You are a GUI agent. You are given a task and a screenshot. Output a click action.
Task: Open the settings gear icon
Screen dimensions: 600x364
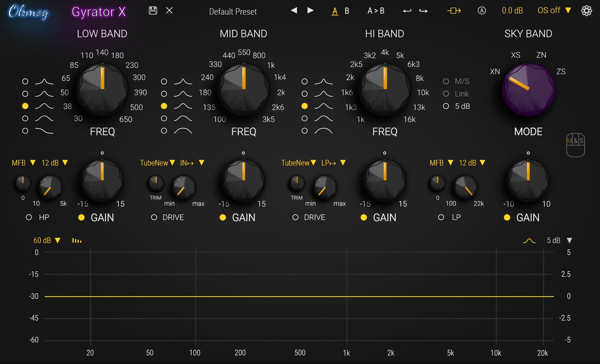(586, 10)
